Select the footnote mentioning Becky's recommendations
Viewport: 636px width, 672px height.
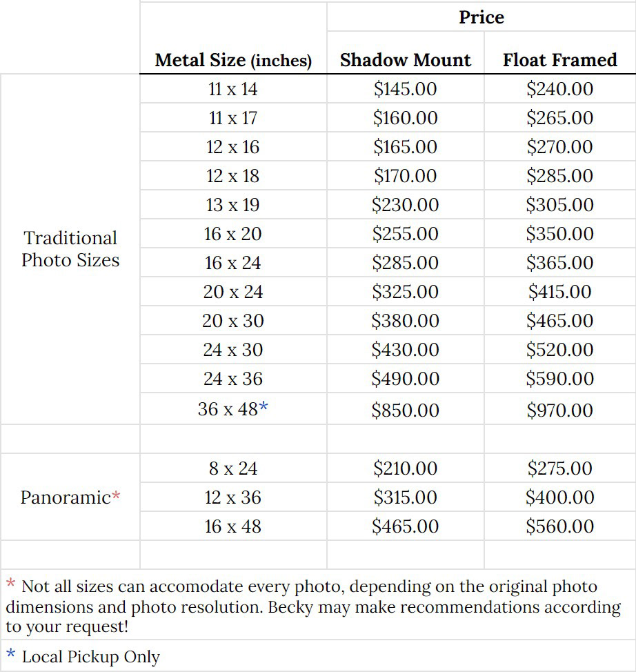[x=314, y=607]
